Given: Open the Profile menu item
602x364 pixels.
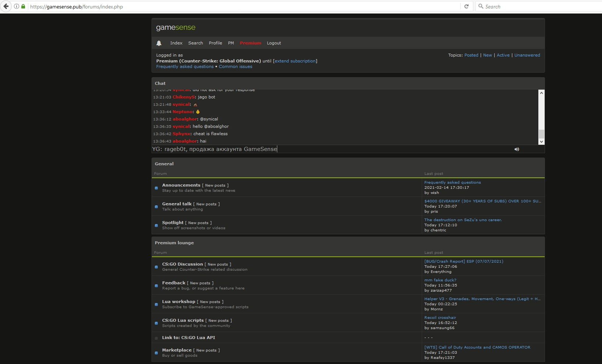Looking at the screenshot, I should tap(215, 43).
